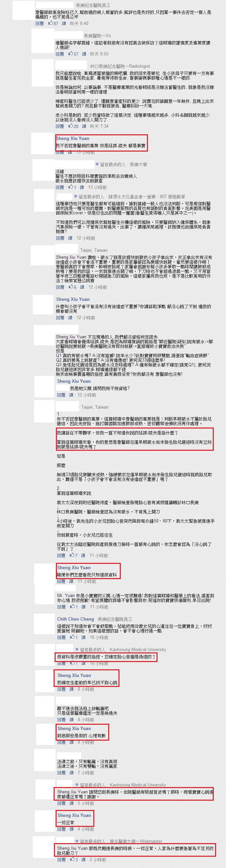
Task: Click the thumbs-up icon showing 57 likes
Action: (x=70, y=54)
